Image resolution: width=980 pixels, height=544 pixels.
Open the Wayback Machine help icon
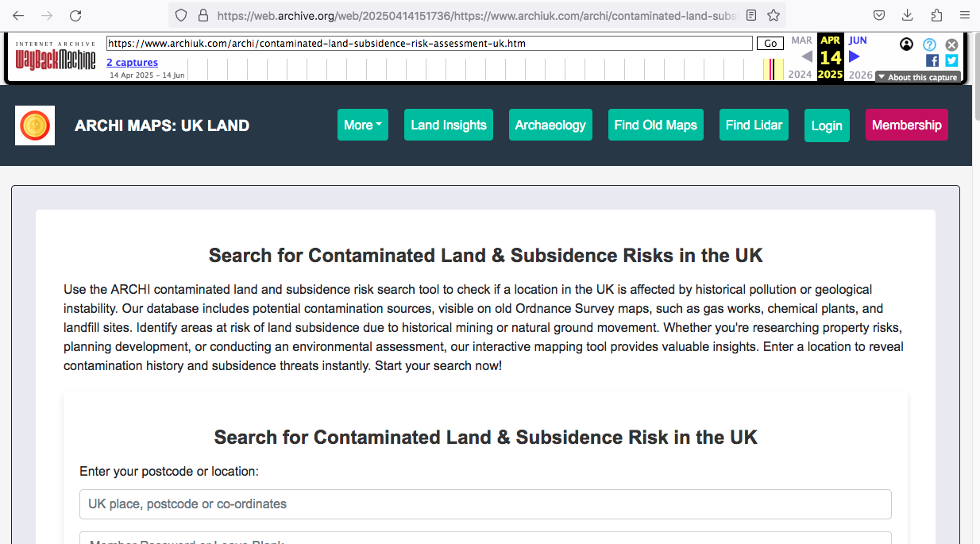click(929, 44)
